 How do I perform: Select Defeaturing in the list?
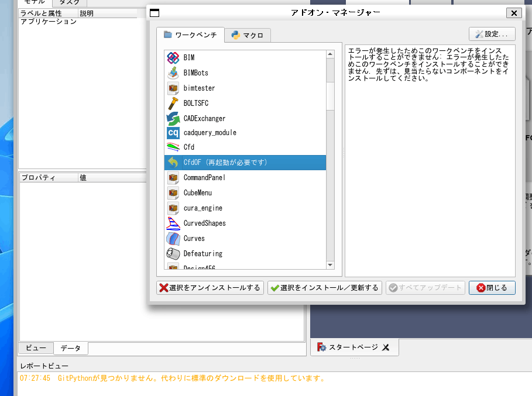(245, 254)
